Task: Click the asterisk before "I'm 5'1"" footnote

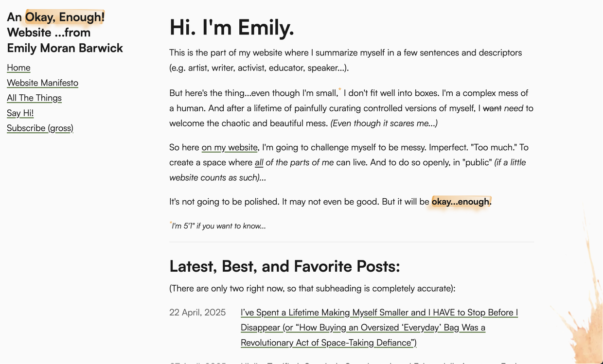Action: tap(171, 223)
